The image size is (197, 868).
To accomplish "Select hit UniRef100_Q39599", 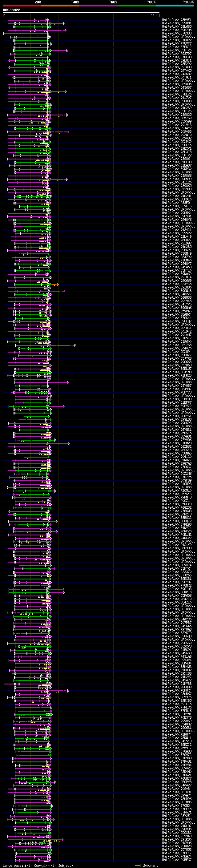I will (x=177, y=122).
